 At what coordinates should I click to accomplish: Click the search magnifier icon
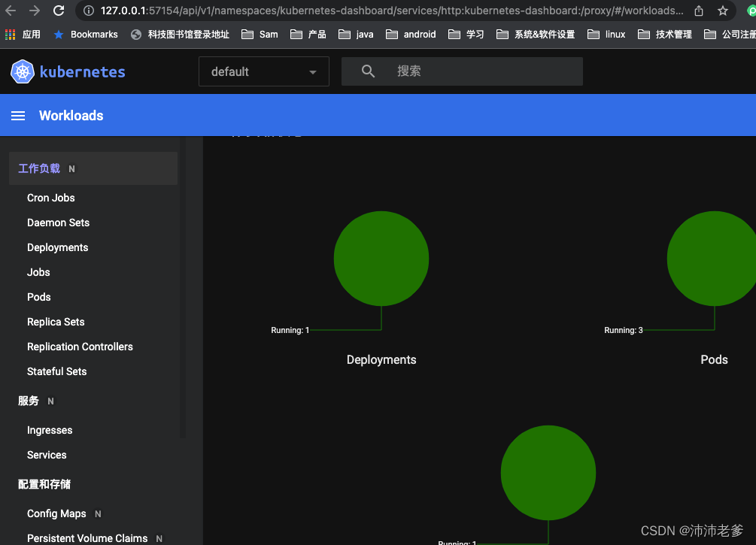[368, 71]
